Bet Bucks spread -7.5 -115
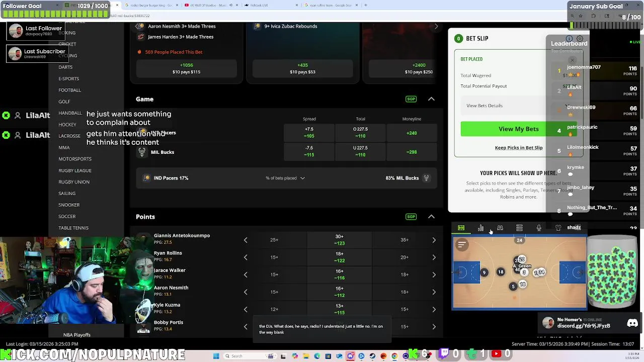Screen dimensions: 644x362 (x=309, y=151)
